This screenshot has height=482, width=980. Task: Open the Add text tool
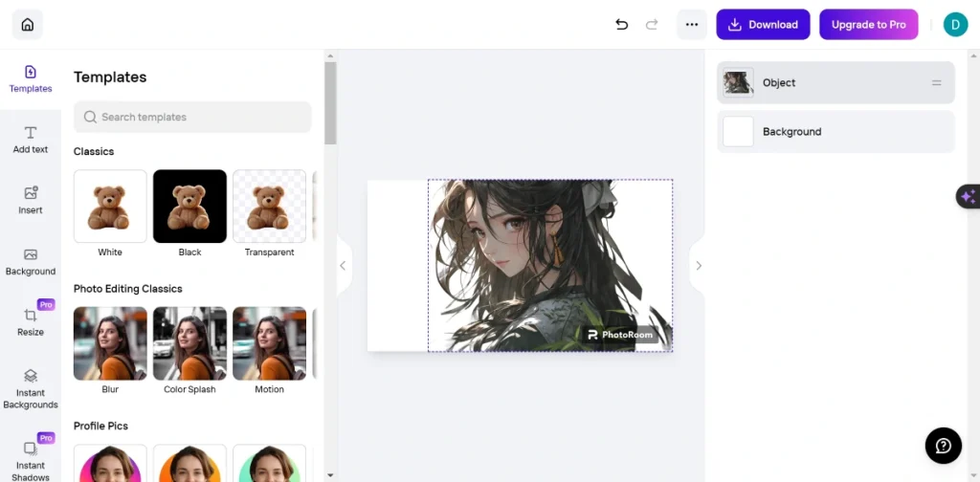[31, 140]
